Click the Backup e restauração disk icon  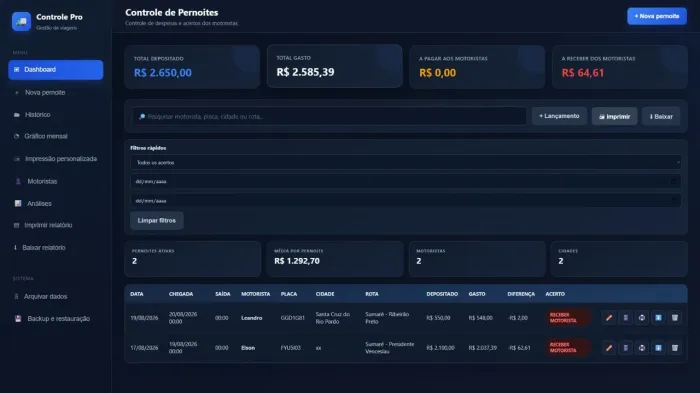18,318
